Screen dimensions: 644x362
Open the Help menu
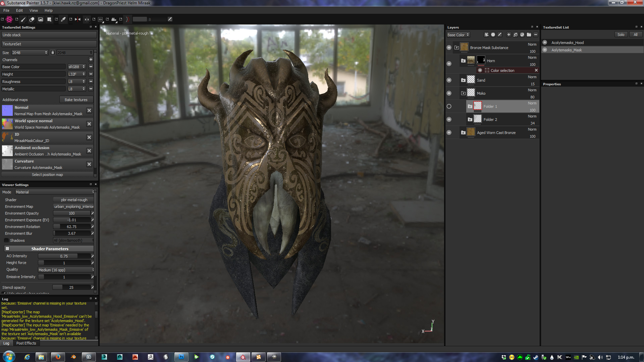(49, 10)
